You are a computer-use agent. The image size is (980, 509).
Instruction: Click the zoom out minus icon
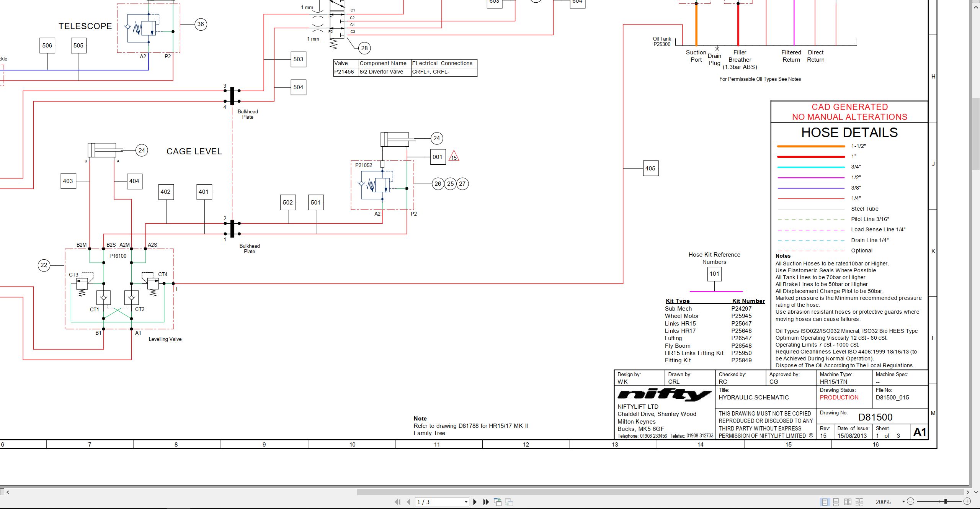[x=911, y=501]
